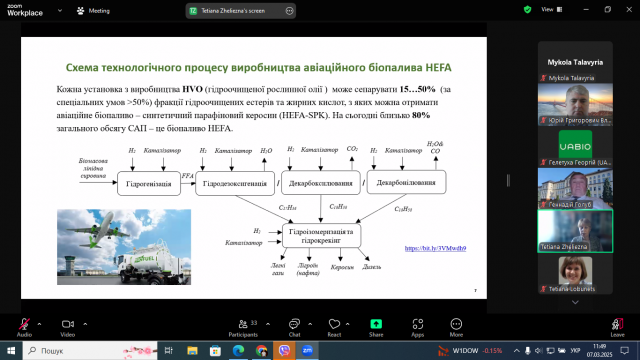Open Windows notification center
The height and width of the screenshot is (360, 640).
click(624, 351)
